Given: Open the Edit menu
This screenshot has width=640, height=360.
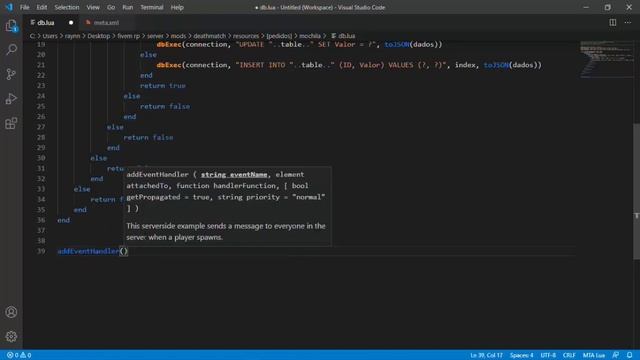Looking at the screenshot, I should pyautogui.click(x=42, y=7).
